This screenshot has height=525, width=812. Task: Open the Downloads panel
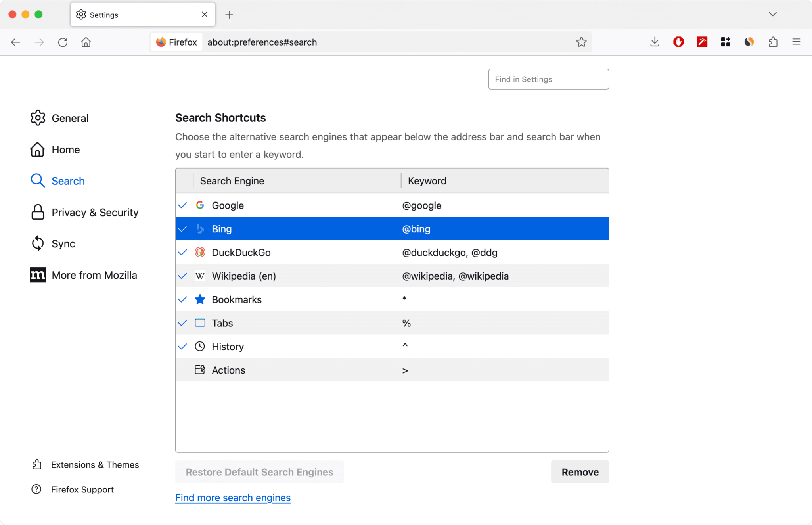point(655,42)
